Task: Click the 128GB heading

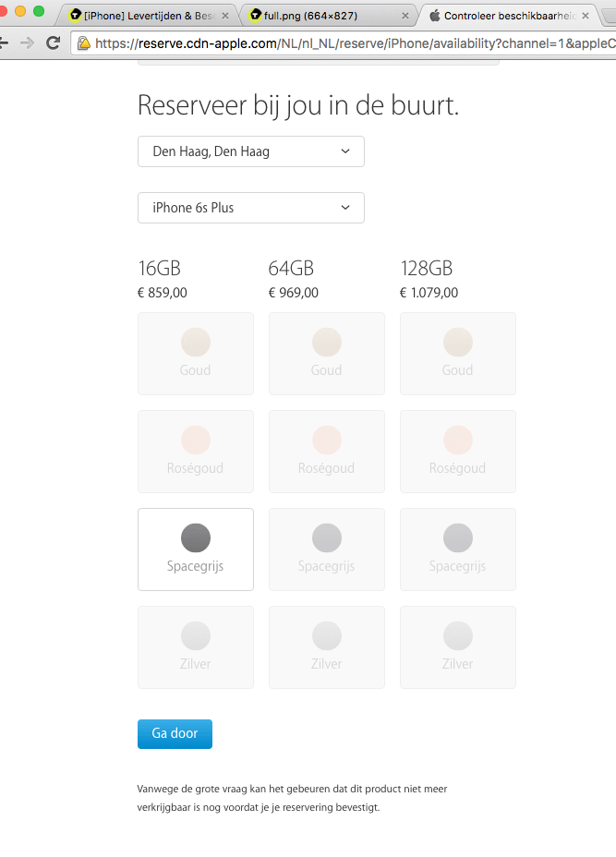Action: click(427, 269)
